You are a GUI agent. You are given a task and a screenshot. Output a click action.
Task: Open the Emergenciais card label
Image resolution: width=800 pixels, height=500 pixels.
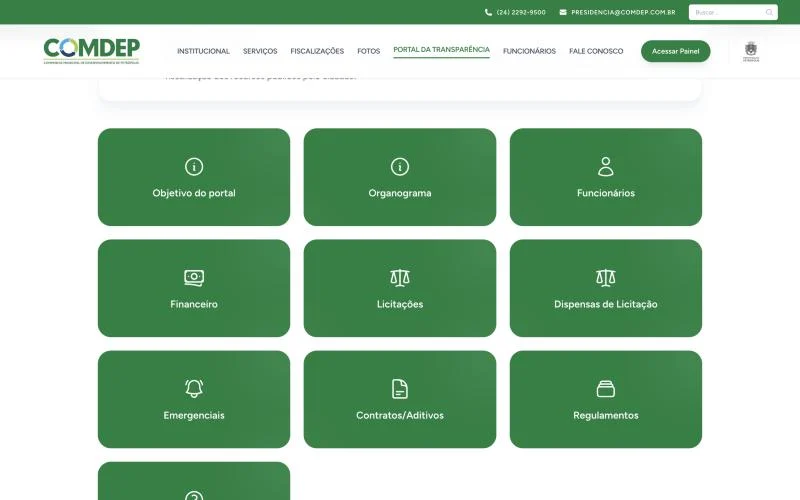pos(194,415)
